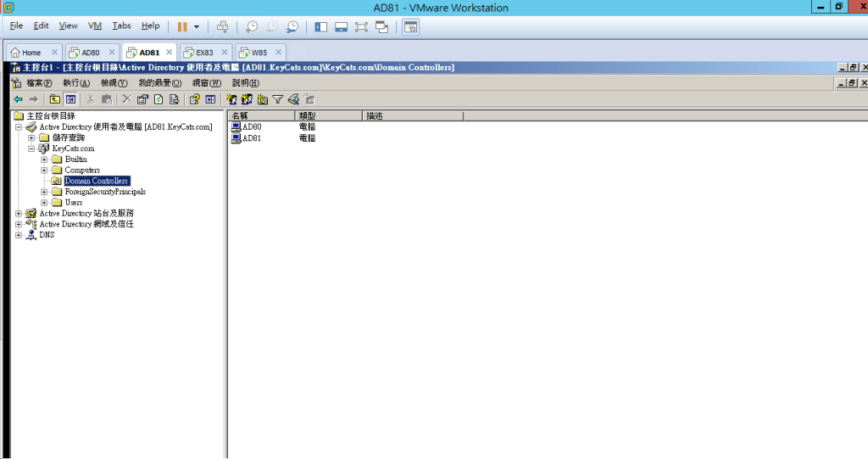This screenshot has width=868, height=459.
Task: Toggle the show/hide console tree button
Action: click(x=71, y=99)
